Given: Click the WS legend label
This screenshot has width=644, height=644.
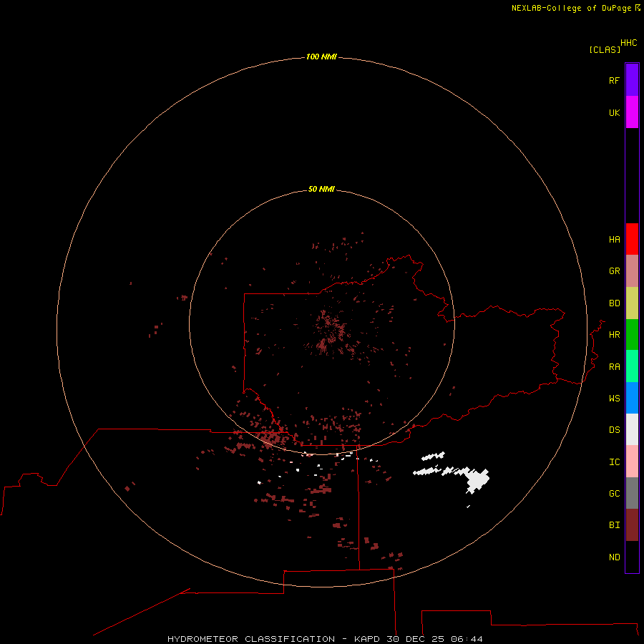Looking at the screenshot, I should click(x=614, y=398).
